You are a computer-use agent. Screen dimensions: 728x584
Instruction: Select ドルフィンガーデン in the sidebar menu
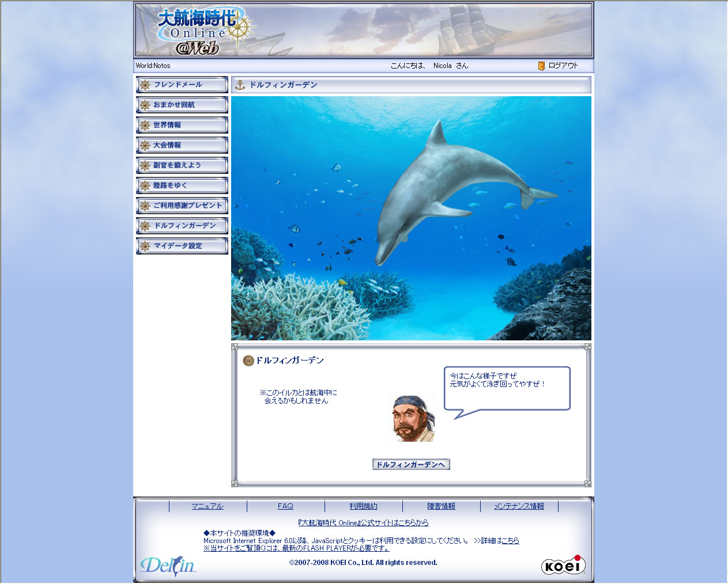pyautogui.click(x=182, y=226)
